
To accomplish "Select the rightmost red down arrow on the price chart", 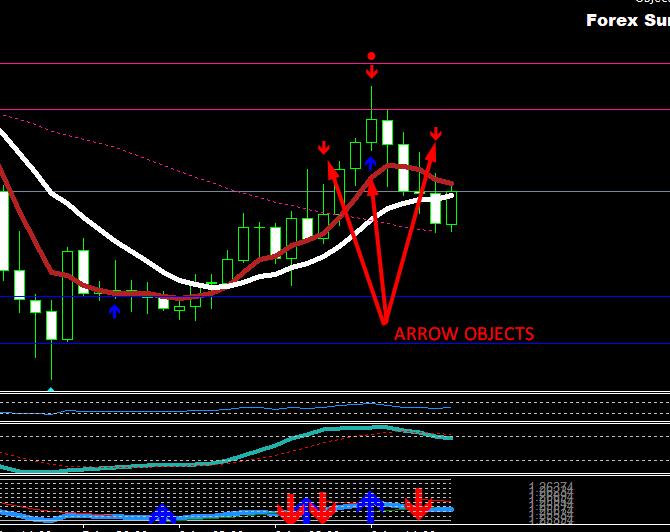I will coord(435,133).
